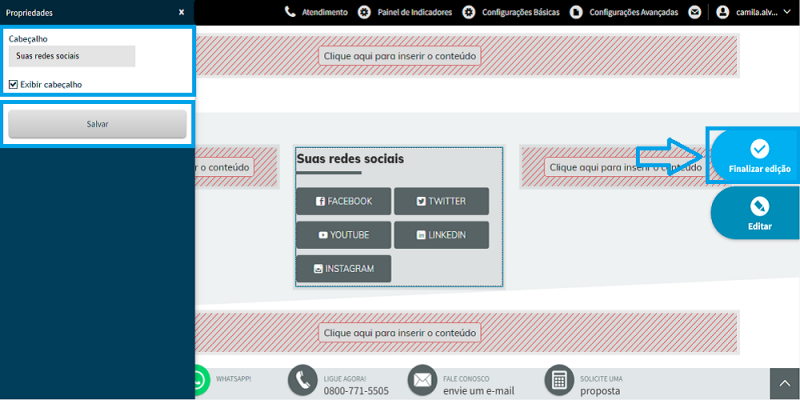Image resolution: width=800 pixels, height=400 pixels.
Task: Click Finalizar edição button
Action: [x=755, y=155]
